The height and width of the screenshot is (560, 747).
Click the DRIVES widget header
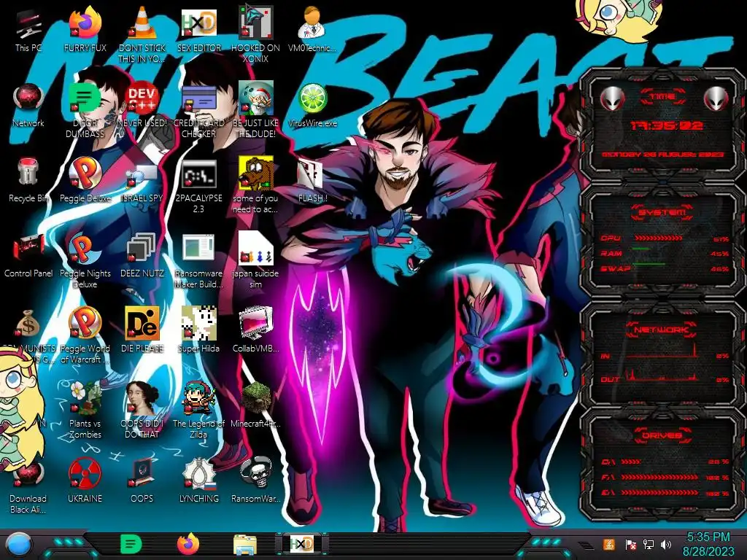661,435
